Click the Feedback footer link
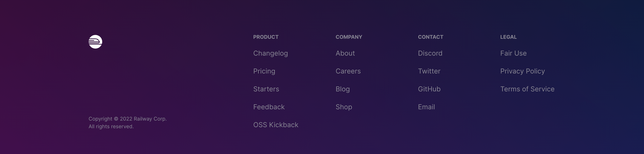 tap(269, 107)
